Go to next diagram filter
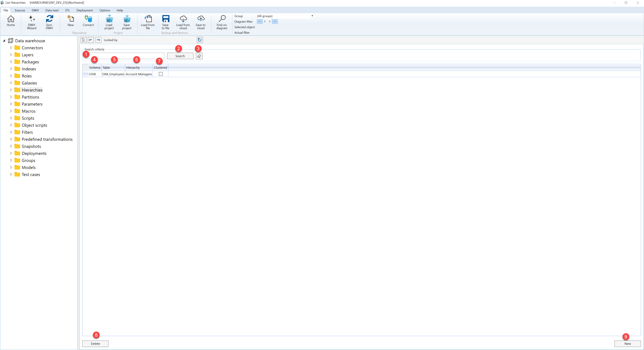644x350 pixels. click(x=270, y=21)
